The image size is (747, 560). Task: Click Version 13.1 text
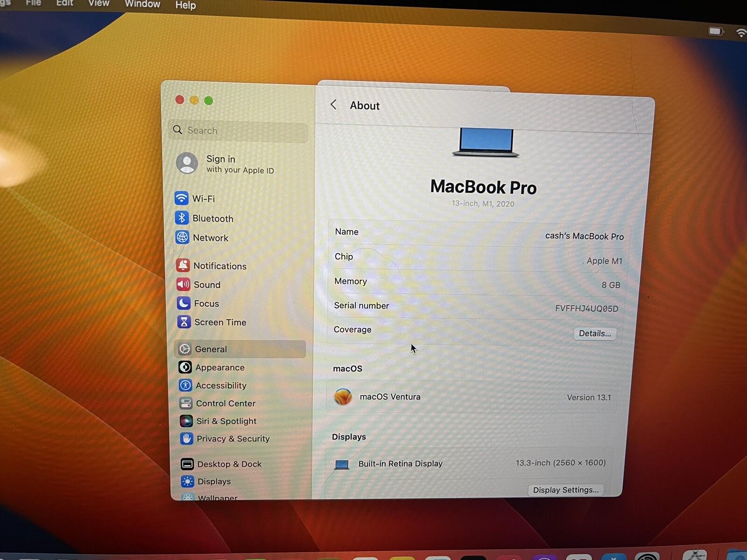point(589,397)
